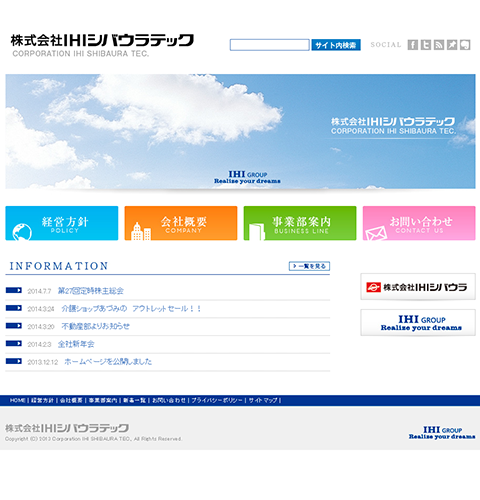Open news link 不動産部よりお知らせ
The height and width of the screenshot is (500, 480).
[96, 326]
